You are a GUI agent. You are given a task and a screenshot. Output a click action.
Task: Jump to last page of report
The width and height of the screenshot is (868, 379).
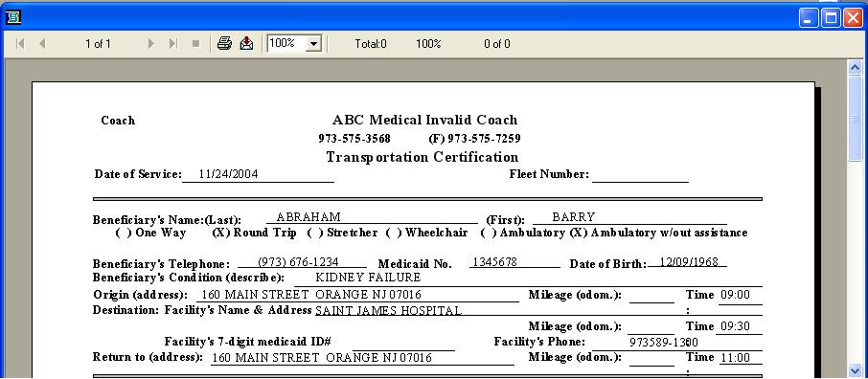[173, 44]
